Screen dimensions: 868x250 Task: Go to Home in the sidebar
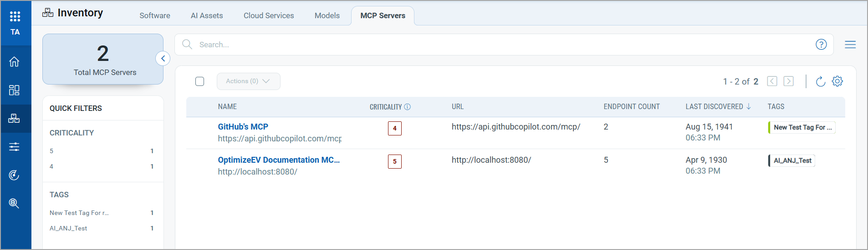[x=15, y=61]
